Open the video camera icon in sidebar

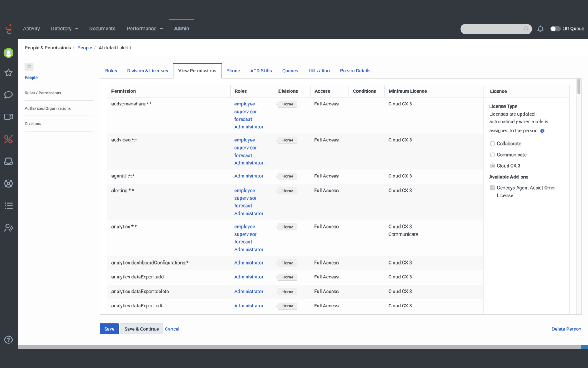pos(9,117)
